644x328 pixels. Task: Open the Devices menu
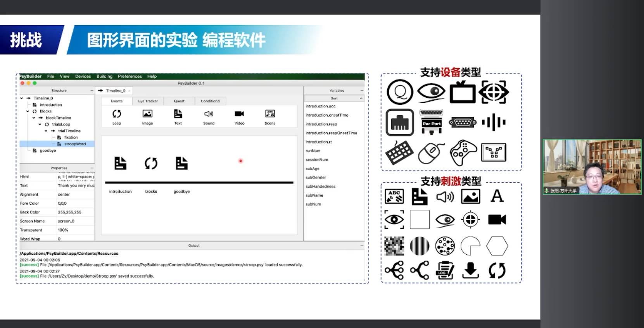(x=83, y=76)
